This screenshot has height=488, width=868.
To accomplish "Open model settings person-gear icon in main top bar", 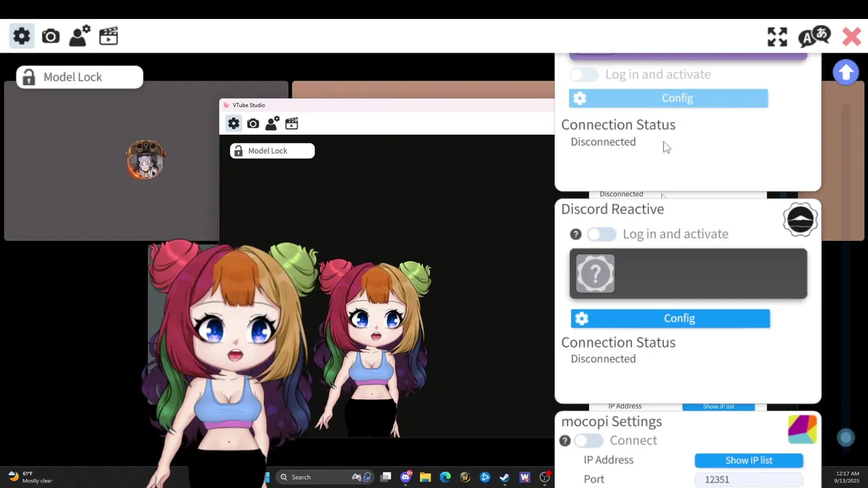I will tap(79, 36).
